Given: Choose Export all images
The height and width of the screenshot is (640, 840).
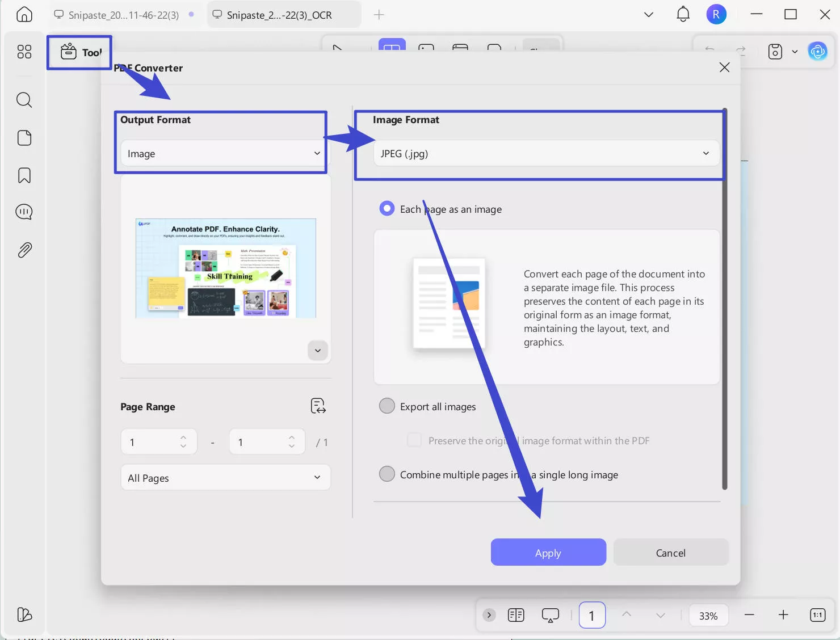Looking at the screenshot, I should point(387,406).
